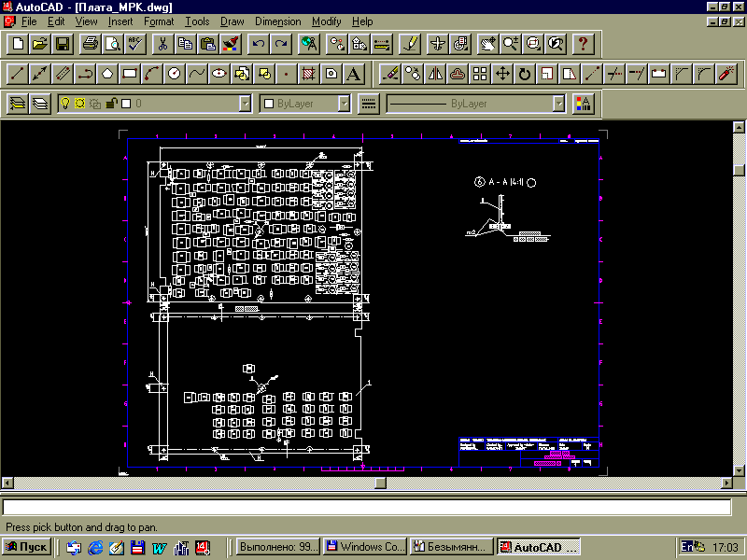Open the View menu

pyautogui.click(x=86, y=21)
